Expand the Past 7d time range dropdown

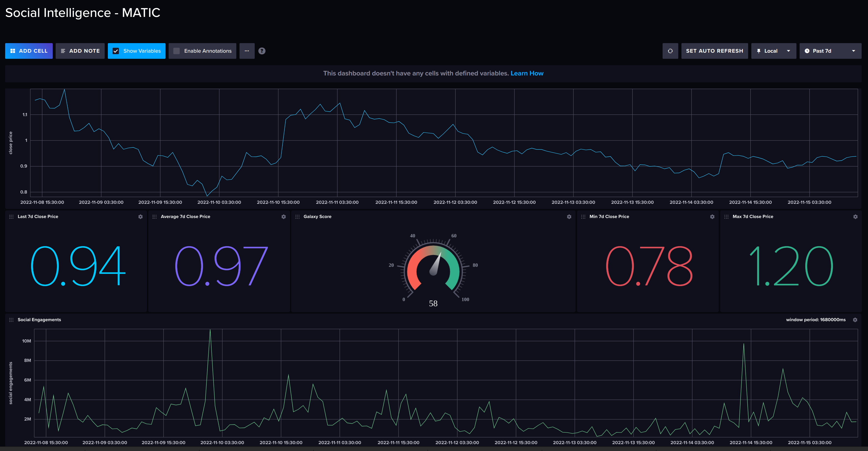tap(830, 51)
